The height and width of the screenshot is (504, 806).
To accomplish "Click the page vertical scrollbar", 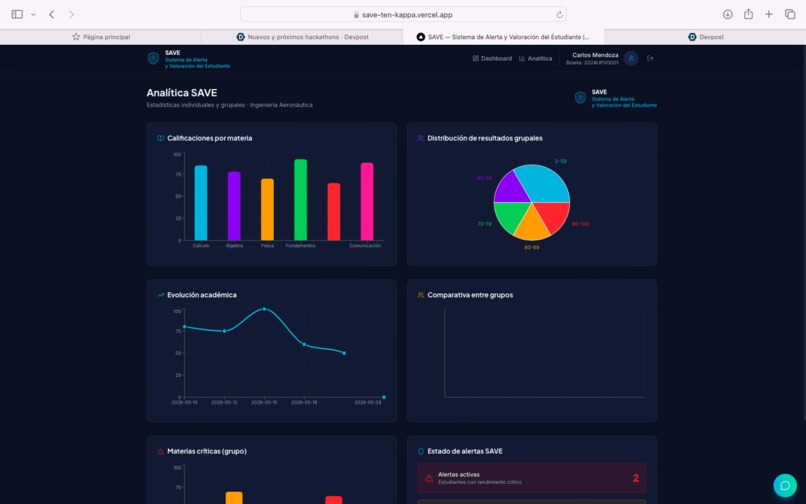I will (803, 231).
